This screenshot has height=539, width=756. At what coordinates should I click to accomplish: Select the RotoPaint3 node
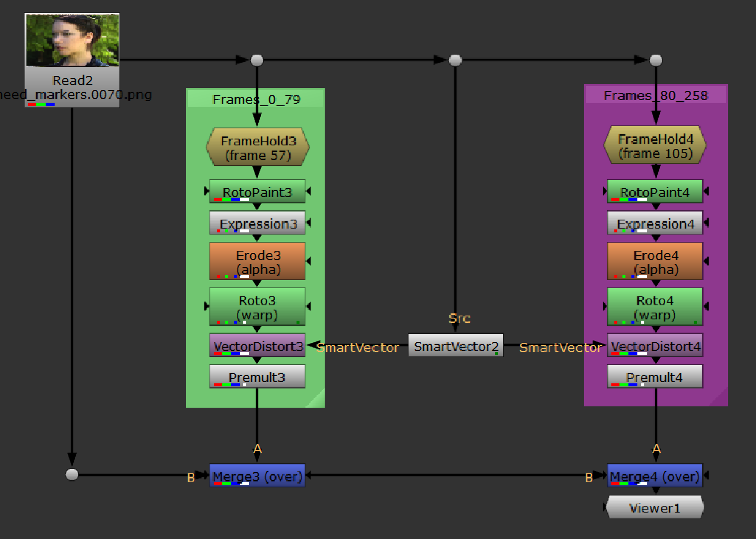(257, 191)
